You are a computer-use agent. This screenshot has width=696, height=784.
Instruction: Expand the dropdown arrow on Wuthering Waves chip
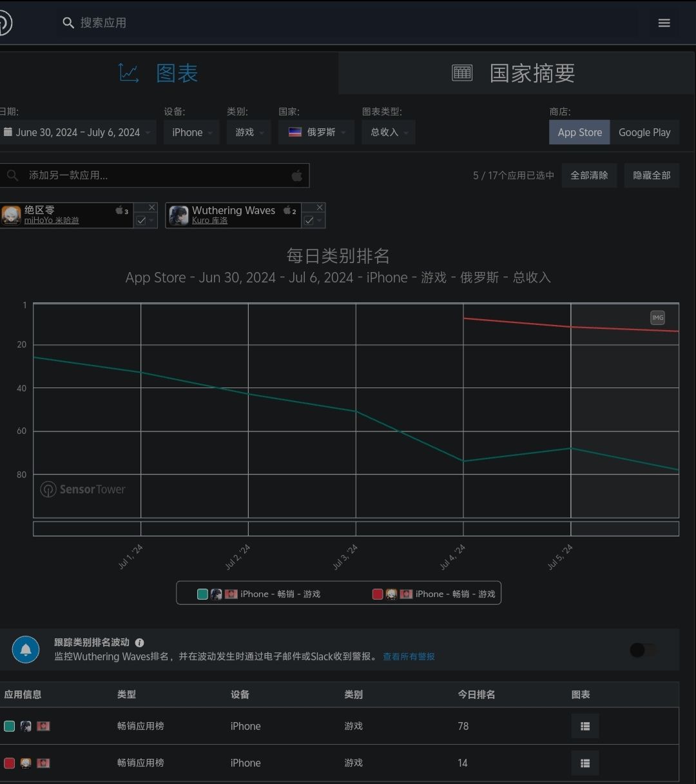(320, 220)
